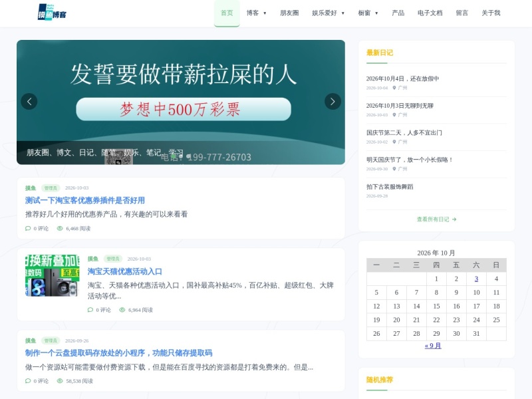Image resolution: width=532 pixels, height=399 pixels.
Task: Open the 朋友圈 nav item
Action: click(289, 13)
